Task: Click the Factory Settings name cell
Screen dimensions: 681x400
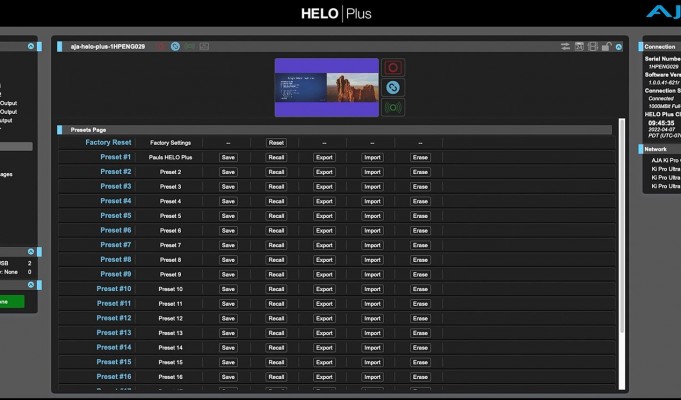Action: coord(170,143)
